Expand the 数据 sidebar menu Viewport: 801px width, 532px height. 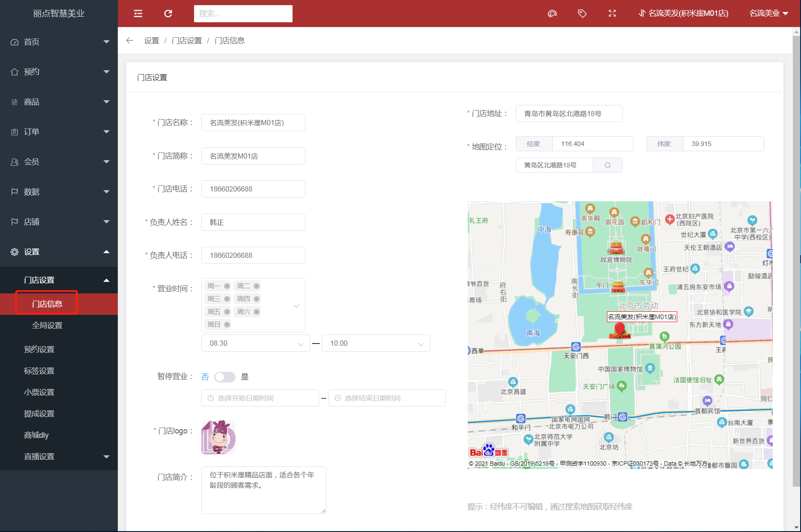click(x=59, y=192)
